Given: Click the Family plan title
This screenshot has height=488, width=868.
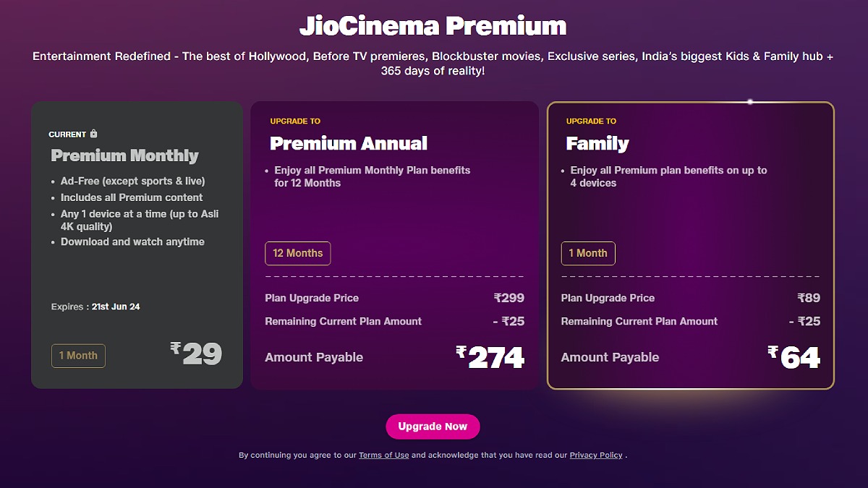Looking at the screenshot, I should point(597,144).
